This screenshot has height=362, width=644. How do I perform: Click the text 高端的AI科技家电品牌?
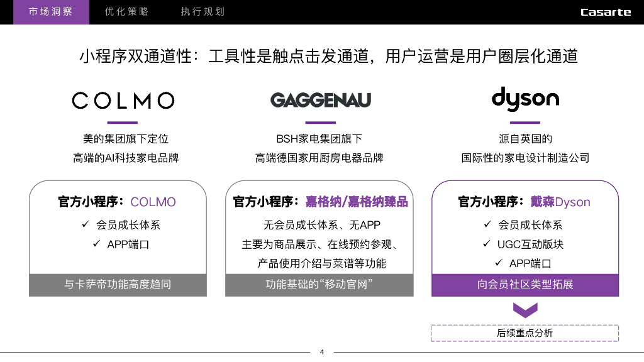tap(126, 158)
